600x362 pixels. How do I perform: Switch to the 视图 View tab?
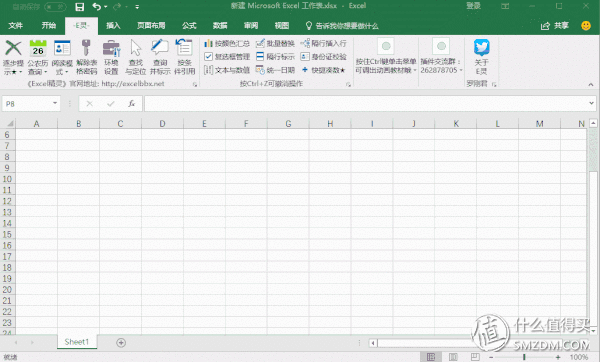[x=282, y=26]
